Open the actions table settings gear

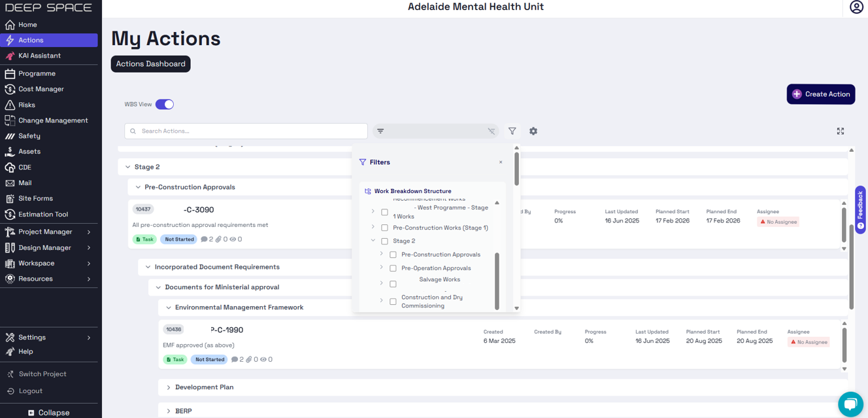(x=533, y=131)
